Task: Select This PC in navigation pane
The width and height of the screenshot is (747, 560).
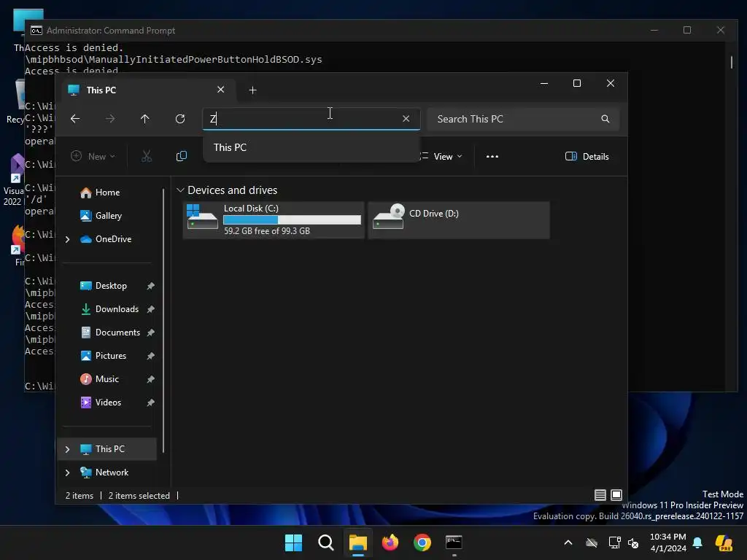Action: [108, 449]
